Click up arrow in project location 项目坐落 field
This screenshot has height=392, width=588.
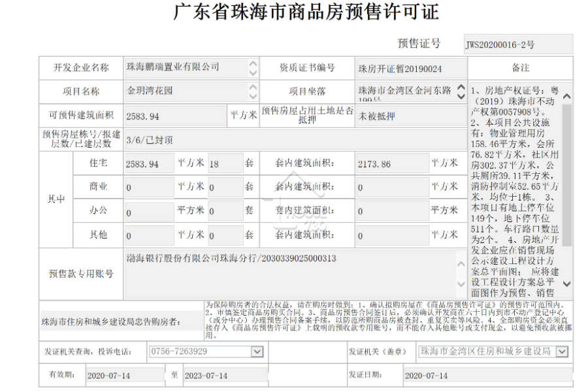tap(461, 87)
